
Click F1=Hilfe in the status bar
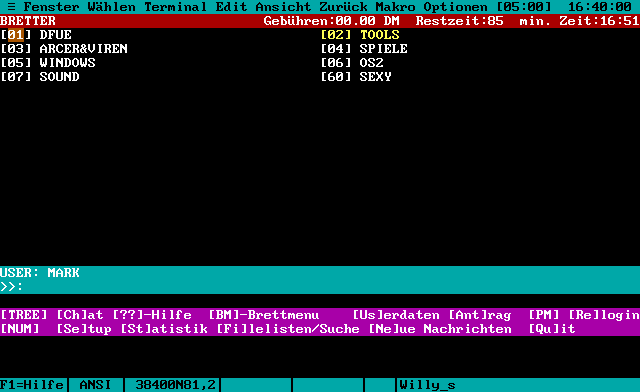tap(32, 385)
